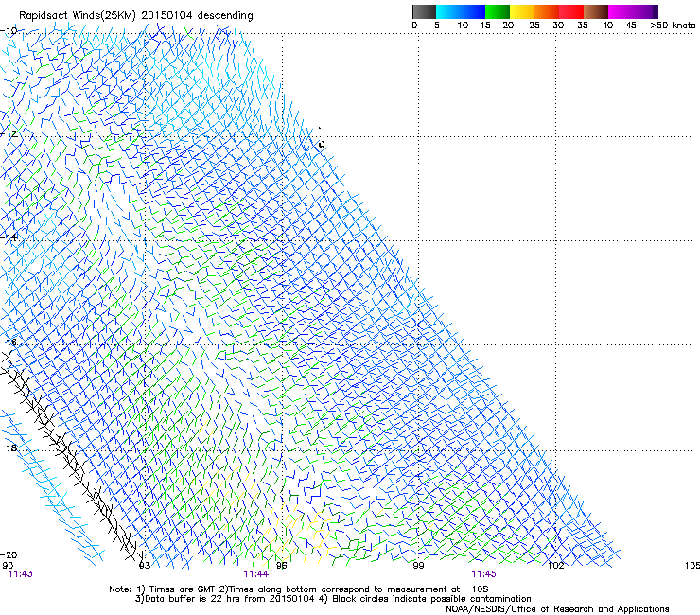
Task: Click the latitude label '-18'
Action: click(9, 448)
